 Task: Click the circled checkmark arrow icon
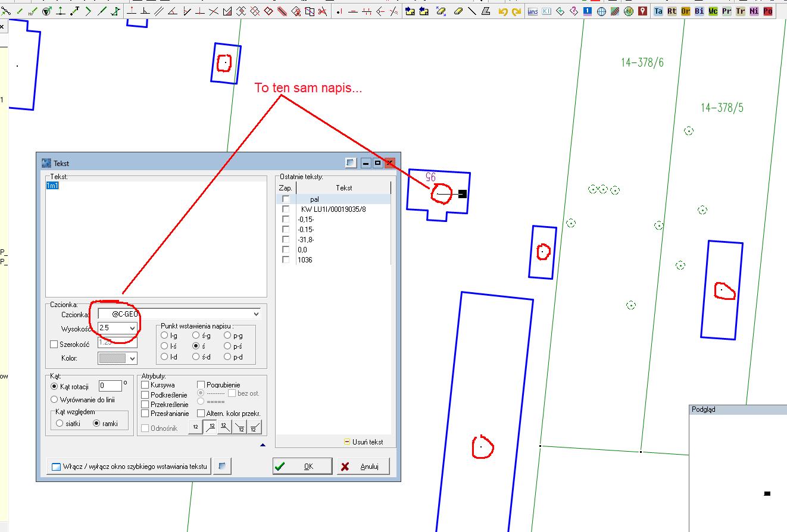point(46,11)
